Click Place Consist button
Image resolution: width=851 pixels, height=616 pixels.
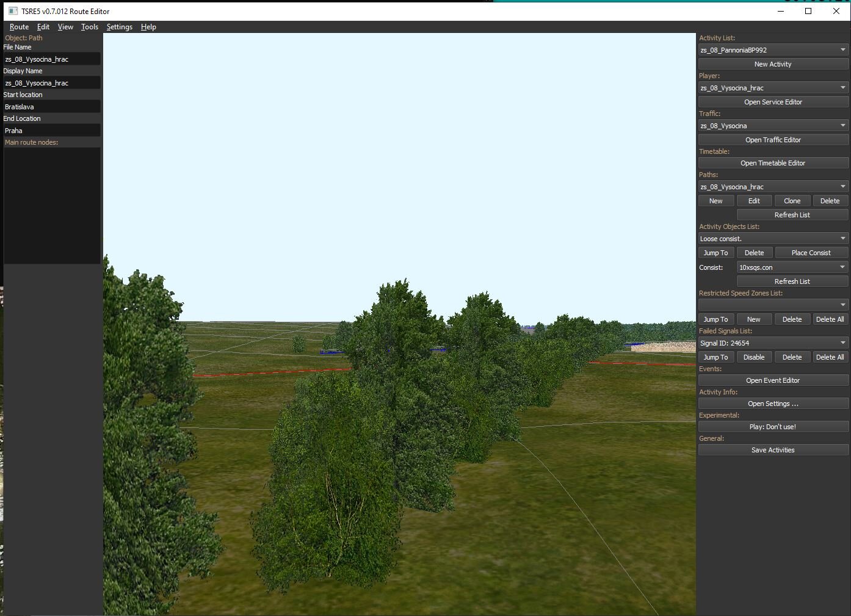(x=811, y=253)
